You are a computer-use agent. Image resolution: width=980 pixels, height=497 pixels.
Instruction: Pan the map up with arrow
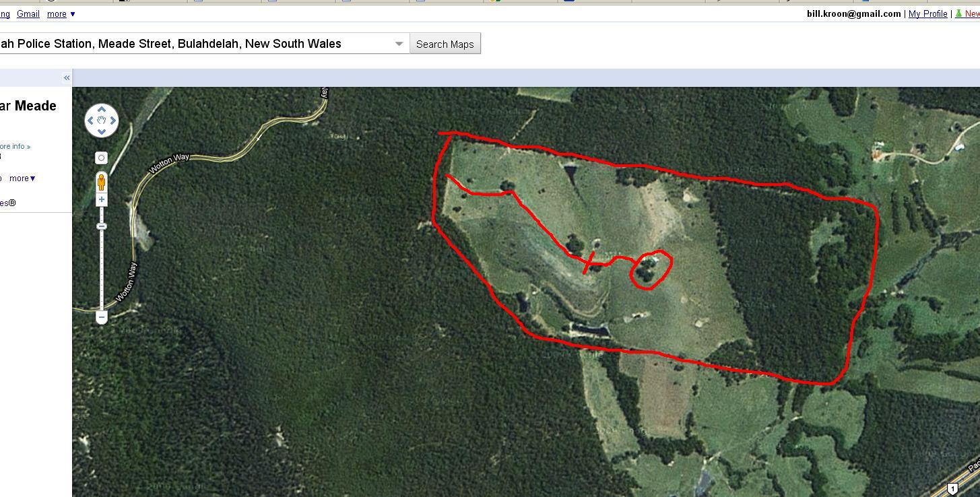(x=102, y=110)
